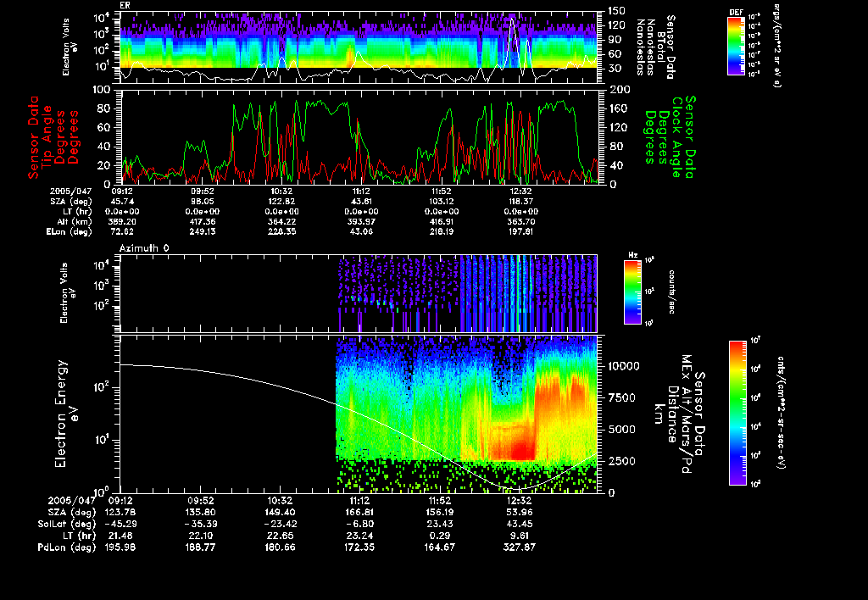Image resolution: width=868 pixels, height=600 pixels.
Task: Click the ergs/(cm**2 sr eV s) unit label
Action: tap(776, 46)
